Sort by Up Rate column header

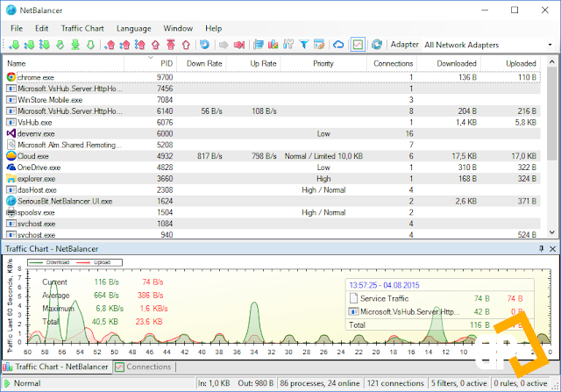tap(253, 64)
